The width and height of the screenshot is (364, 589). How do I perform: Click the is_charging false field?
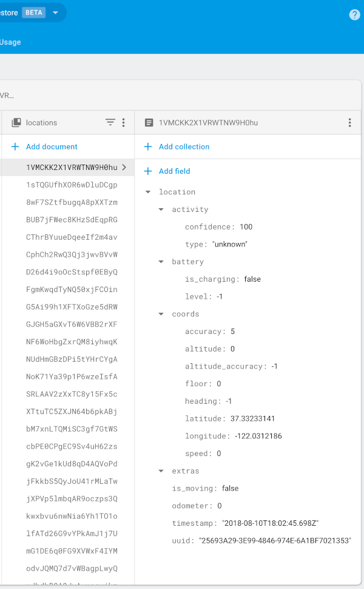223,279
